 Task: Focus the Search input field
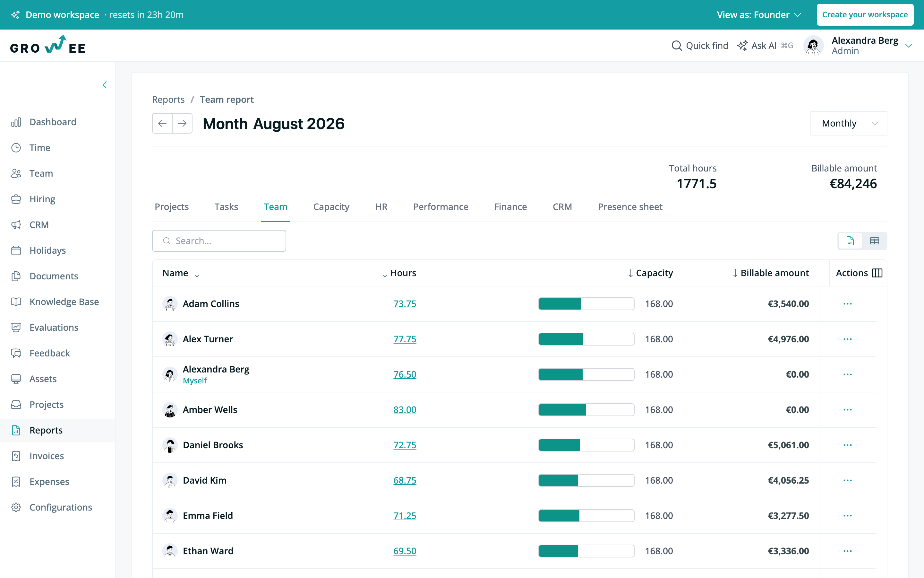click(219, 241)
